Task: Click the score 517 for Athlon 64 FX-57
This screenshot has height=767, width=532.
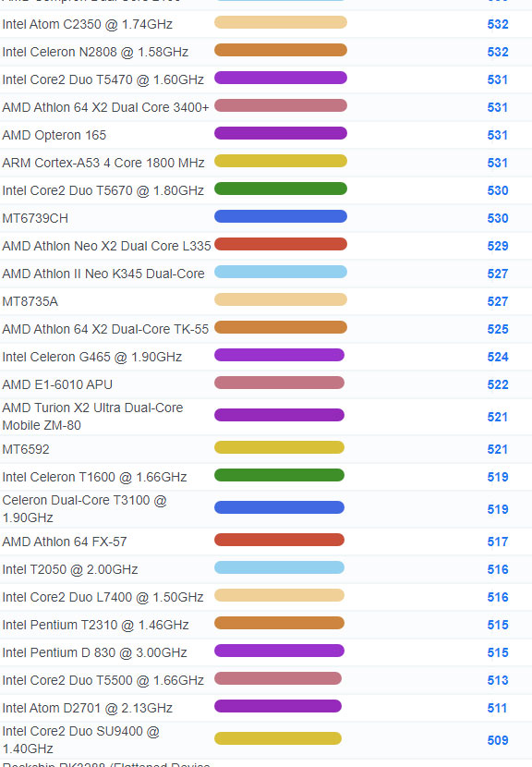Action: [x=498, y=542]
